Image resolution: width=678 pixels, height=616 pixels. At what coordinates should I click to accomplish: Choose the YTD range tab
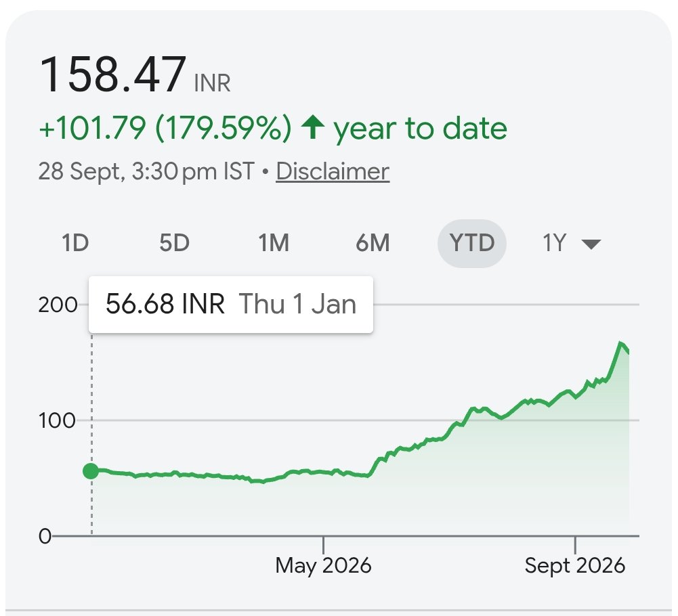pos(471,243)
